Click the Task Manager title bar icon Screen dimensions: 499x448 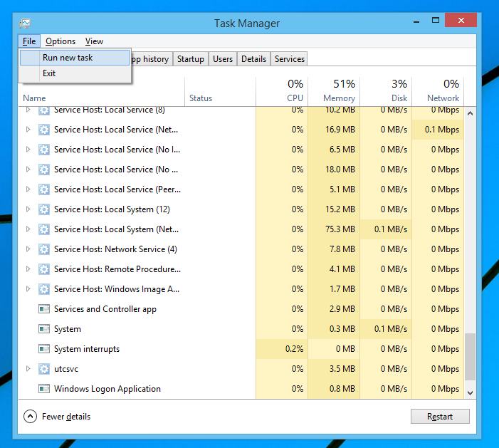tap(24, 24)
